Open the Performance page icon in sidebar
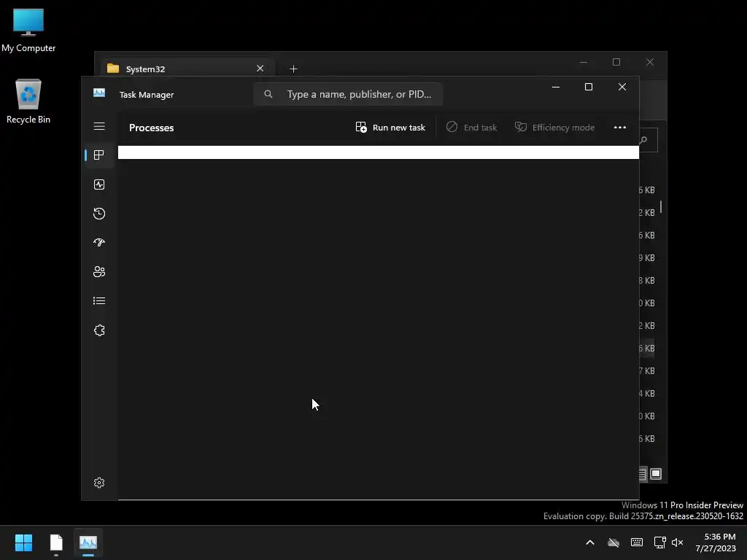747x560 pixels. 99,184
